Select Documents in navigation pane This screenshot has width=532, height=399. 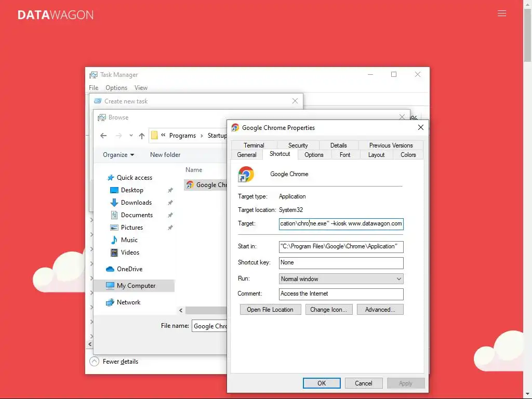[x=137, y=215]
